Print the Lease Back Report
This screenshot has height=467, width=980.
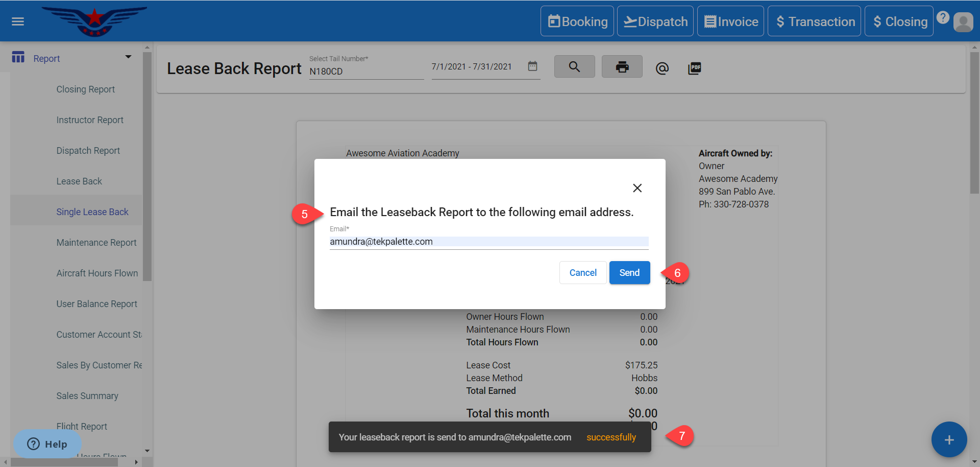[x=622, y=67]
